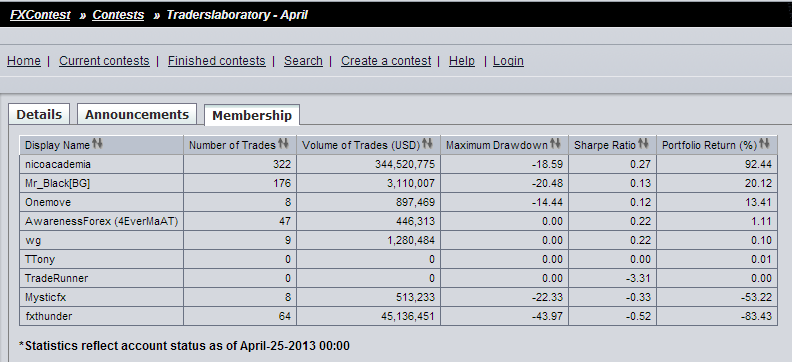Select the fxthunder table row name

tap(48, 316)
